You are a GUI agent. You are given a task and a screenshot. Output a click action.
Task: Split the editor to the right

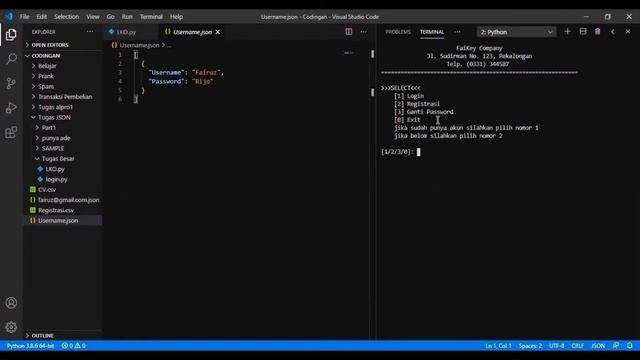[349, 32]
